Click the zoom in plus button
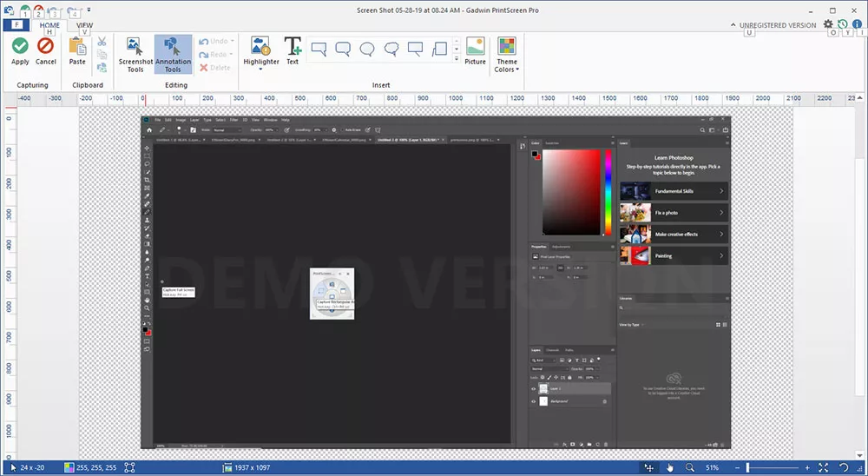The height and width of the screenshot is (476, 868). (807, 467)
